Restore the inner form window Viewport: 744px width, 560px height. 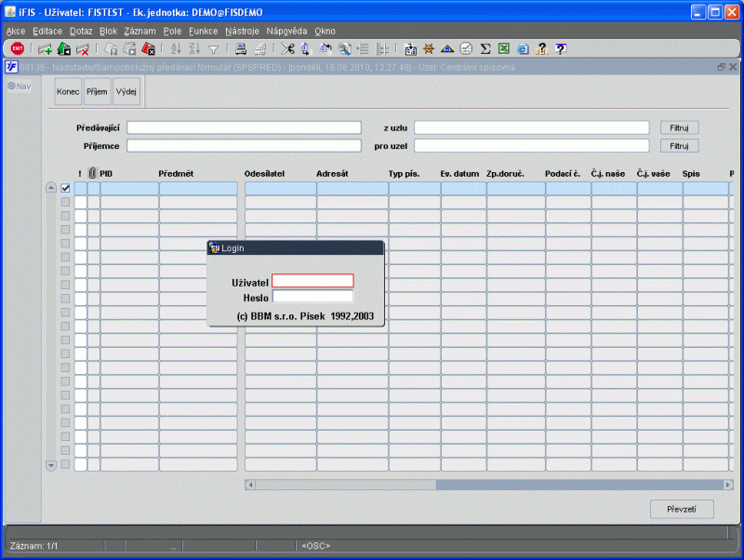[x=722, y=67]
